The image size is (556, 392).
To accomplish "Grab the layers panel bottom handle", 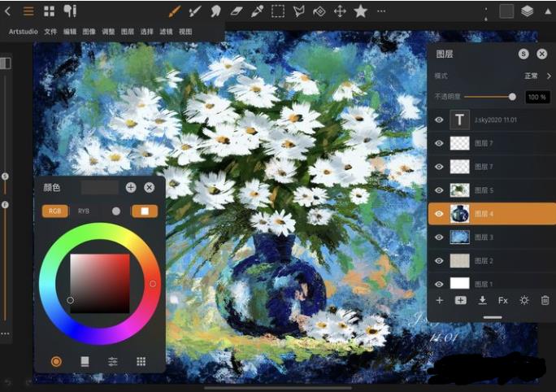I will click(493, 317).
